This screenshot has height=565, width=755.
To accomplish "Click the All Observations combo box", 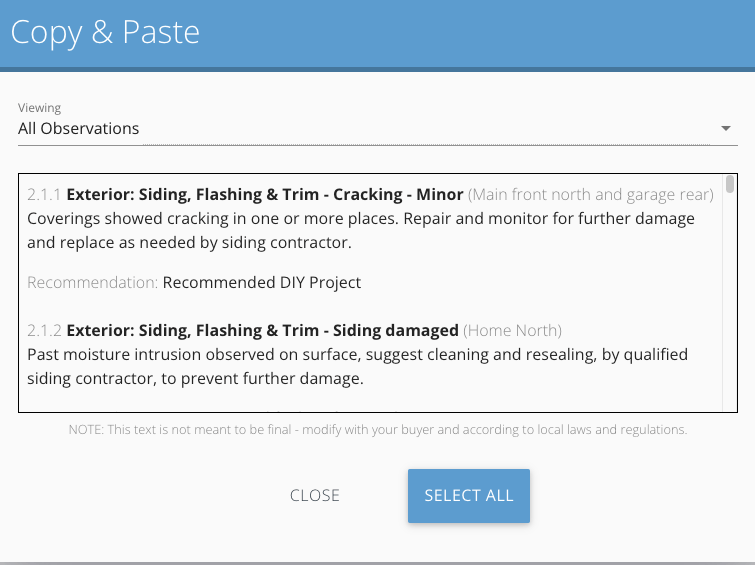I will pyautogui.click(x=370, y=129).
